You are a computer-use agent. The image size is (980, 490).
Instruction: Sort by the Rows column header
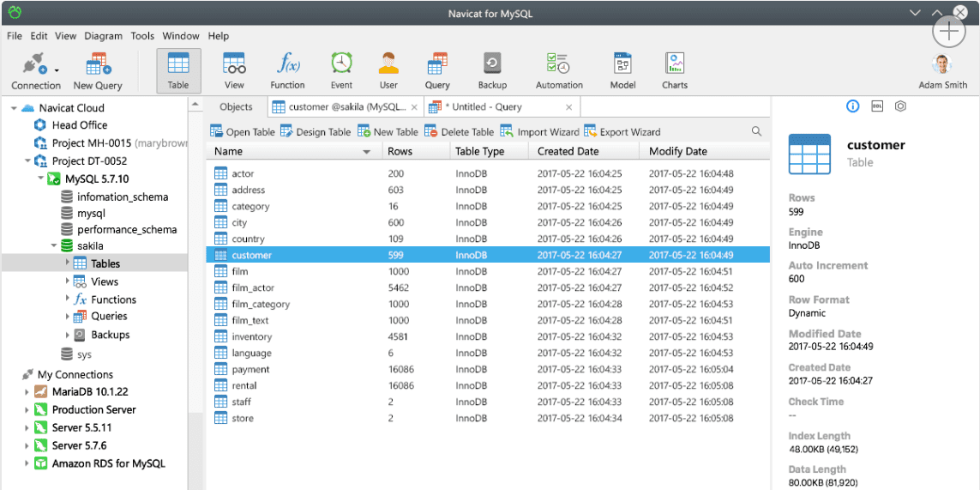coord(416,151)
